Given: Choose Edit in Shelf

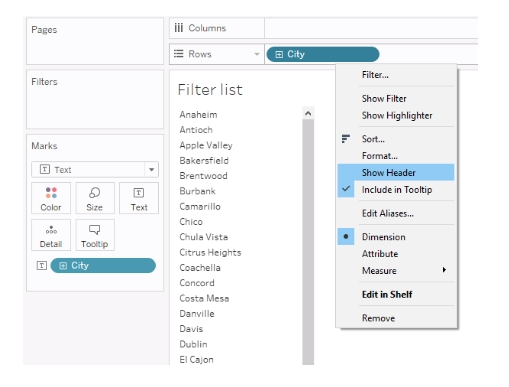Looking at the screenshot, I should point(387,294).
